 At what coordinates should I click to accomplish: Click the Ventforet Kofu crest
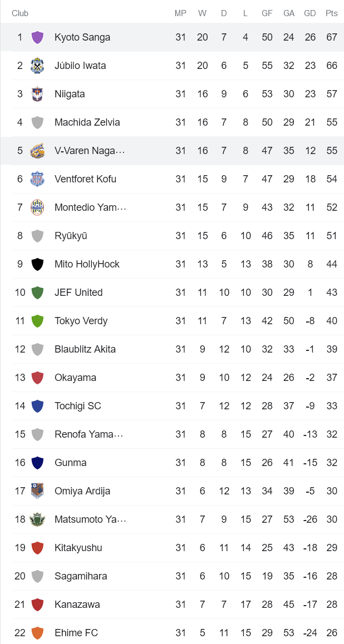[38, 179]
